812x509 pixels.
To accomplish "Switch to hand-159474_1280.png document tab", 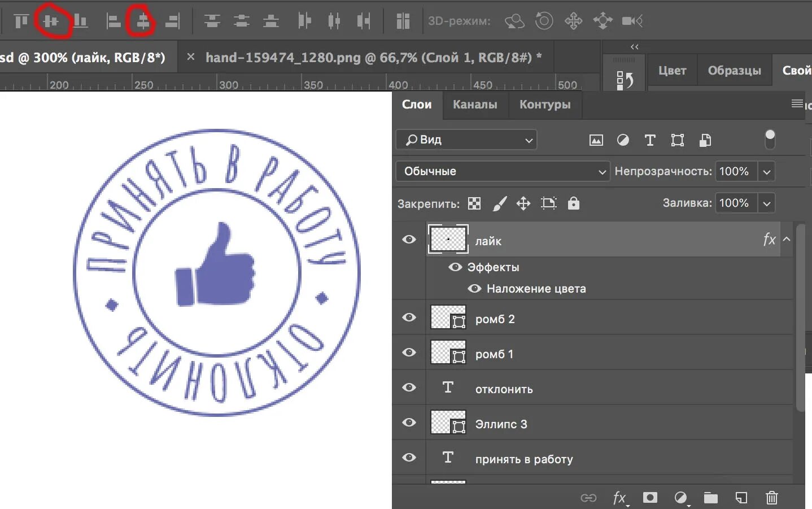I will click(373, 58).
